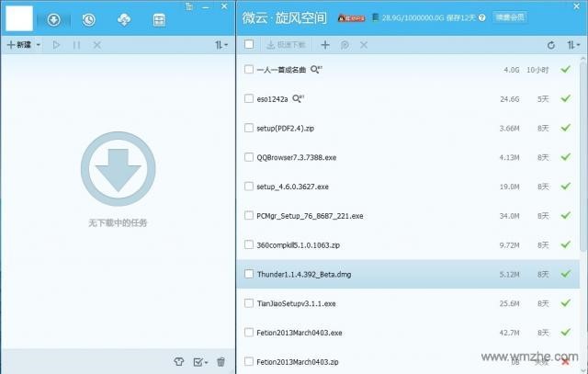Image resolution: width=588 pixels, height=374 pixels.
Task: Open the skin shirt icon at bottom
Action: click(x=179, y=362)
